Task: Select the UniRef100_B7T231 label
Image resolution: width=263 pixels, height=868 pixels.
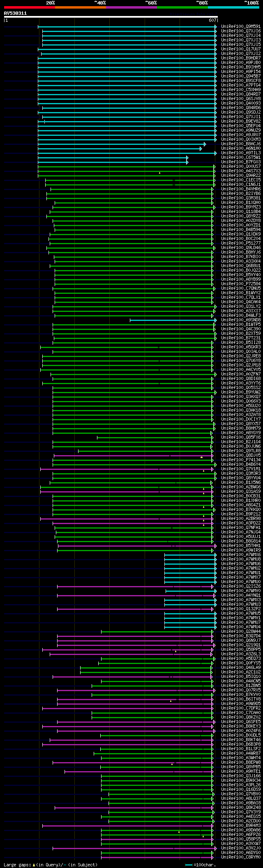Action: [x=241, y=338]
